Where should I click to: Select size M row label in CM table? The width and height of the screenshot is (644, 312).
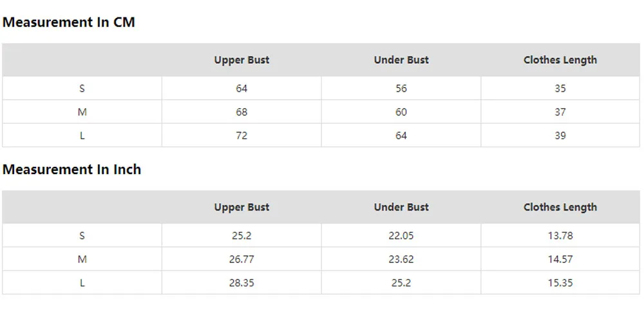pos(82,112)
